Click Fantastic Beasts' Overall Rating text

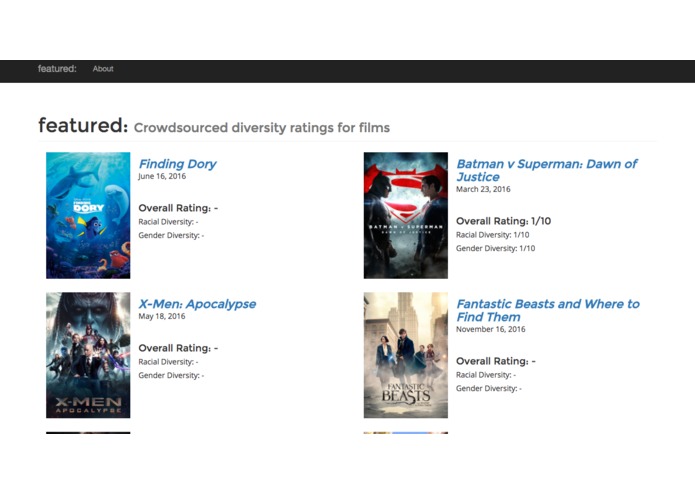coord(496,361)
